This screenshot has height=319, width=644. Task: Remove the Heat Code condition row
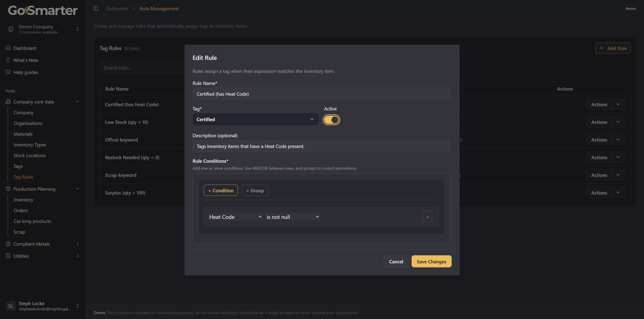(427, 217)
